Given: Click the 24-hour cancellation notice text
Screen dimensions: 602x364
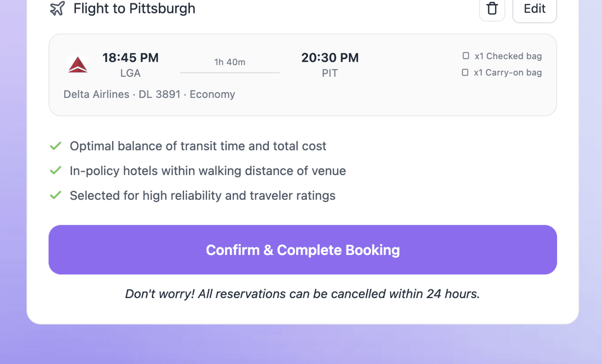Looking at the screenshot, I should [302, 294].
